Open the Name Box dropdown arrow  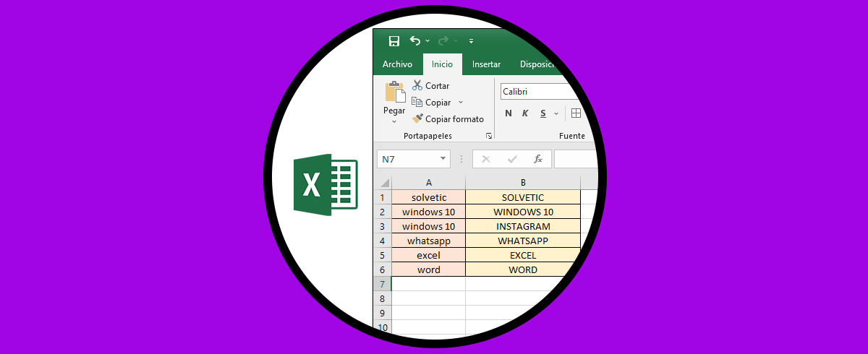pos(443,159)
